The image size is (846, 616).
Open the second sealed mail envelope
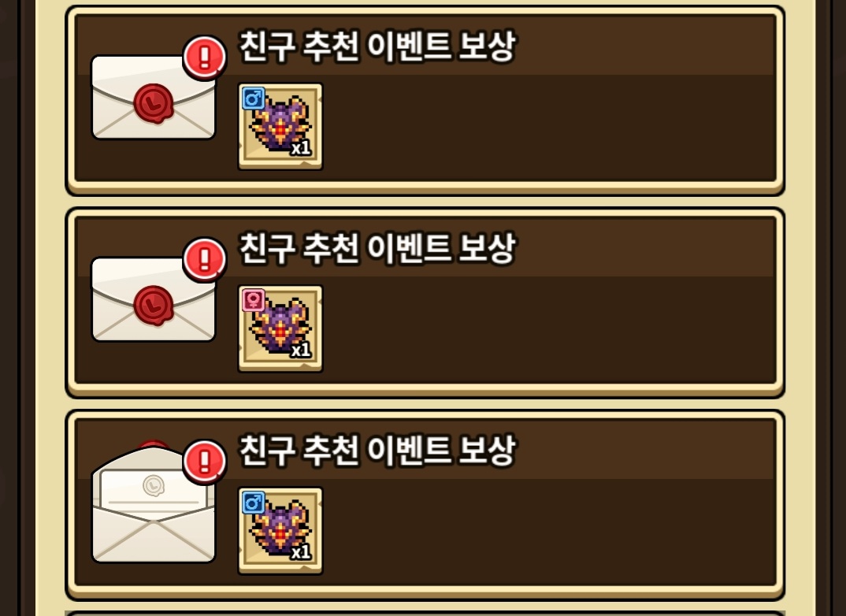point(154,299)
